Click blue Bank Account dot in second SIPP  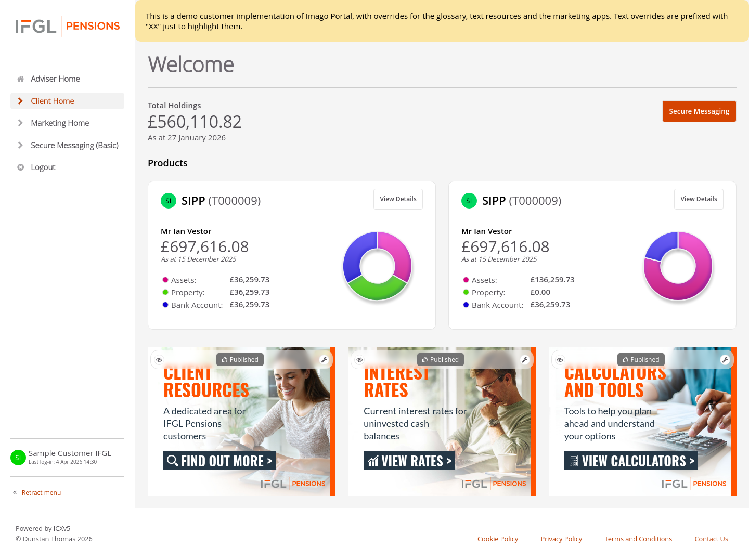click(466, 305)
